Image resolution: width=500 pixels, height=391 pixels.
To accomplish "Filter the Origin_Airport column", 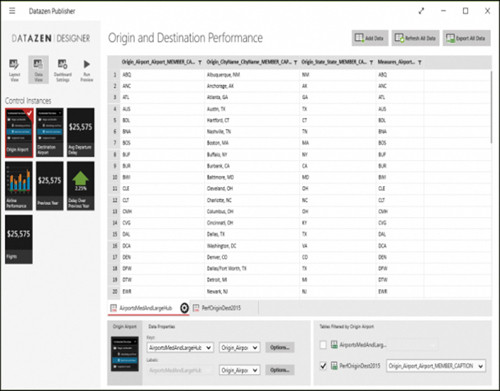I will point(200,62).
